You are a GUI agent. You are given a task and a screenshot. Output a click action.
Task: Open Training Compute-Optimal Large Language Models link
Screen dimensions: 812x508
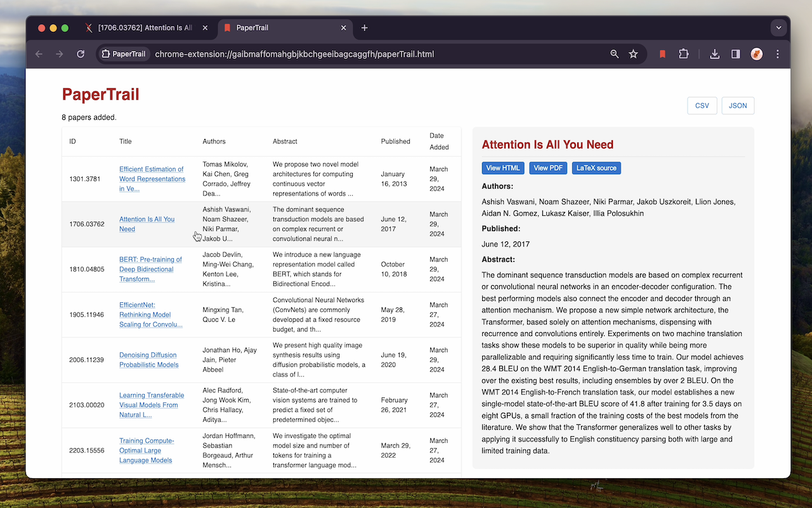(x=147, y=450)
